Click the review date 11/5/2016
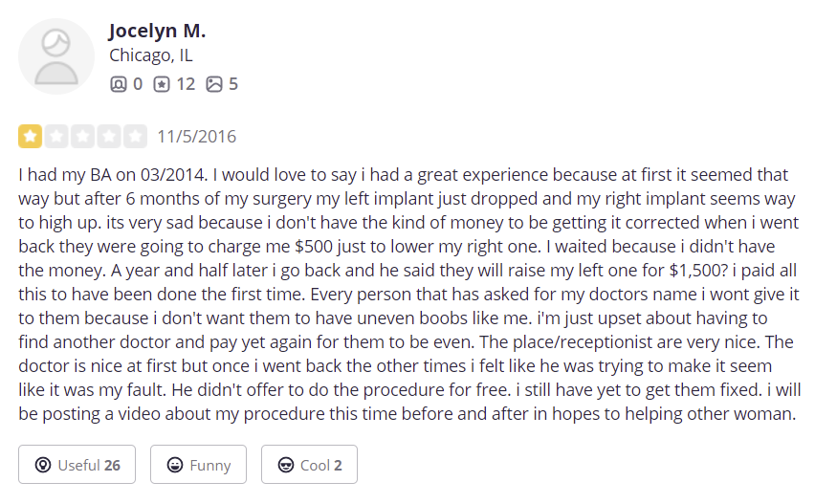815x504 pixels. 196,137
